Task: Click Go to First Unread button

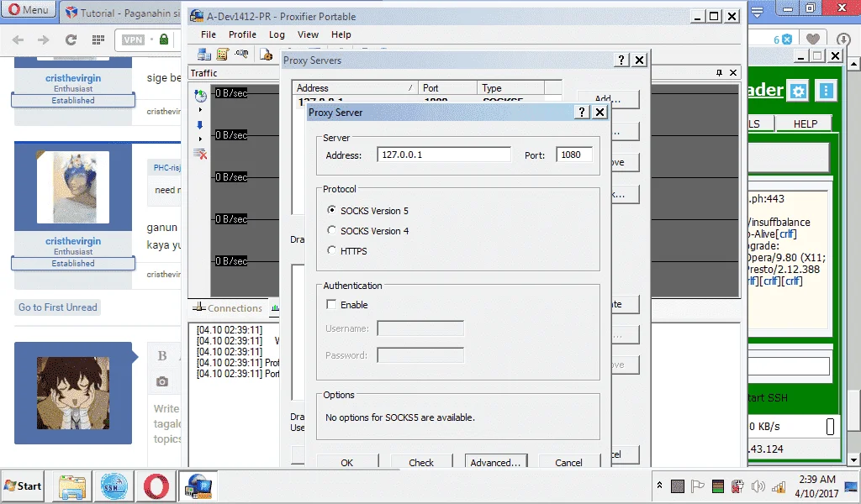Action: (58, 307)
